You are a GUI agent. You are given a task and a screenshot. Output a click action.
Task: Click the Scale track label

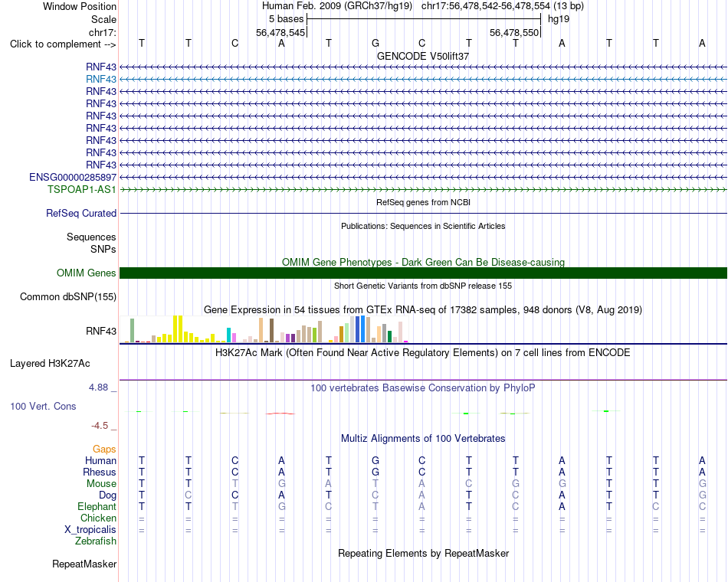tap(103, 19)
